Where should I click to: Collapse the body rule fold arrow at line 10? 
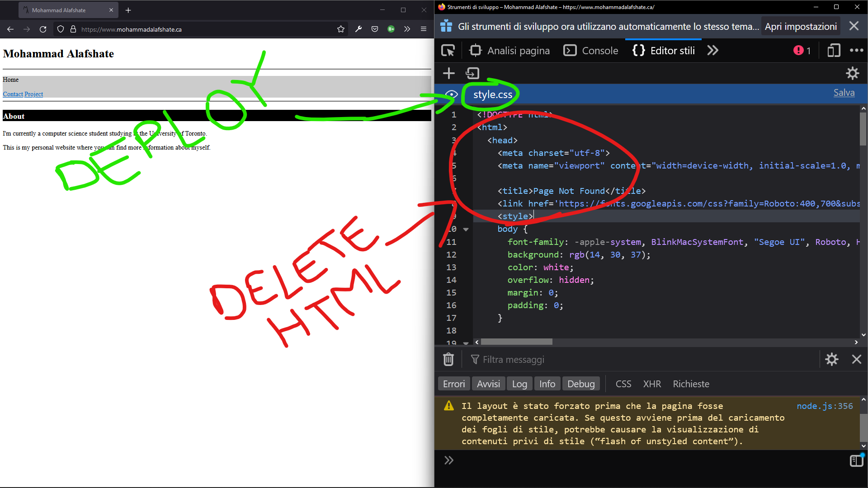[466, 230]
